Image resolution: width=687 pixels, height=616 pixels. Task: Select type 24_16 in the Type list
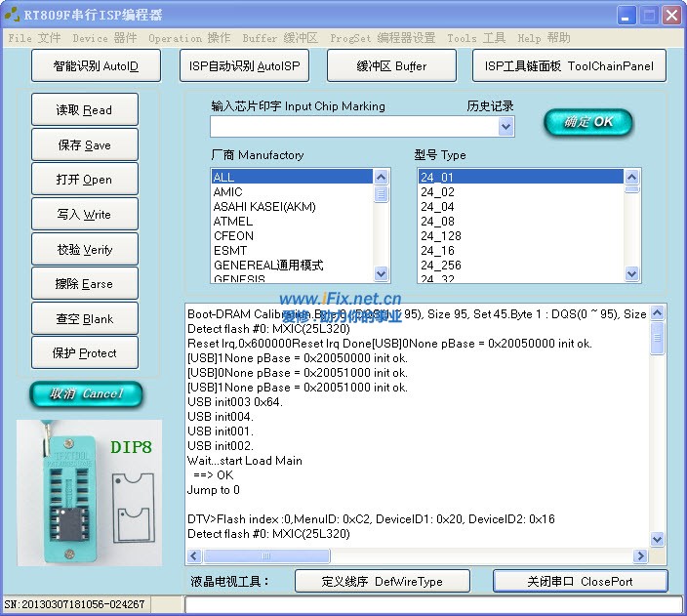pyautogui.click(x=520, y=250)
